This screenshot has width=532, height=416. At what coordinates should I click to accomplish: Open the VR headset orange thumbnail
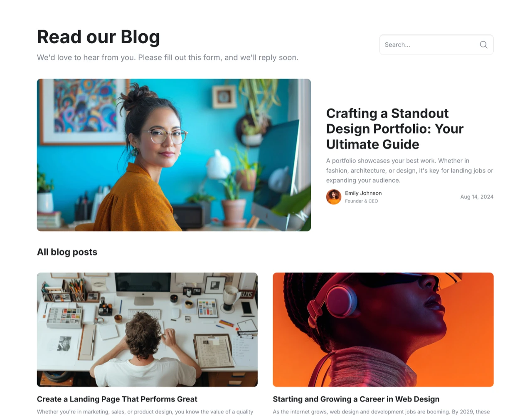(383, 329)
